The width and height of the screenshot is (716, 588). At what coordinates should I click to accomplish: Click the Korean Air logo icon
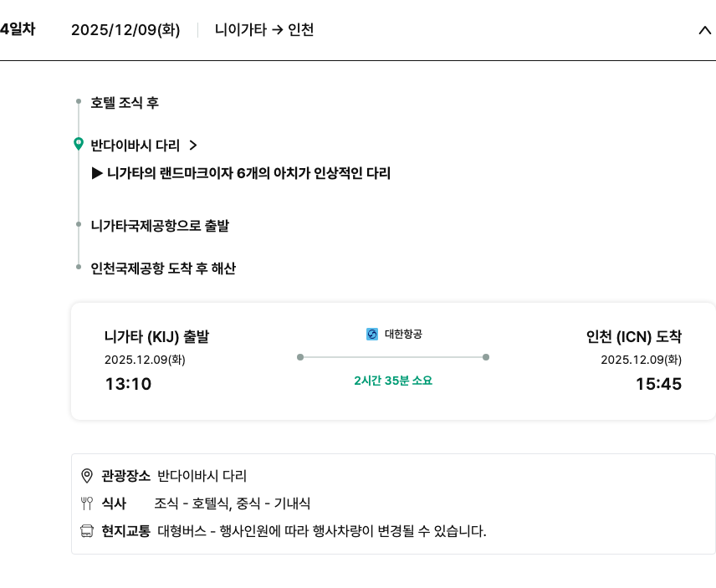[x=372, y=334]
